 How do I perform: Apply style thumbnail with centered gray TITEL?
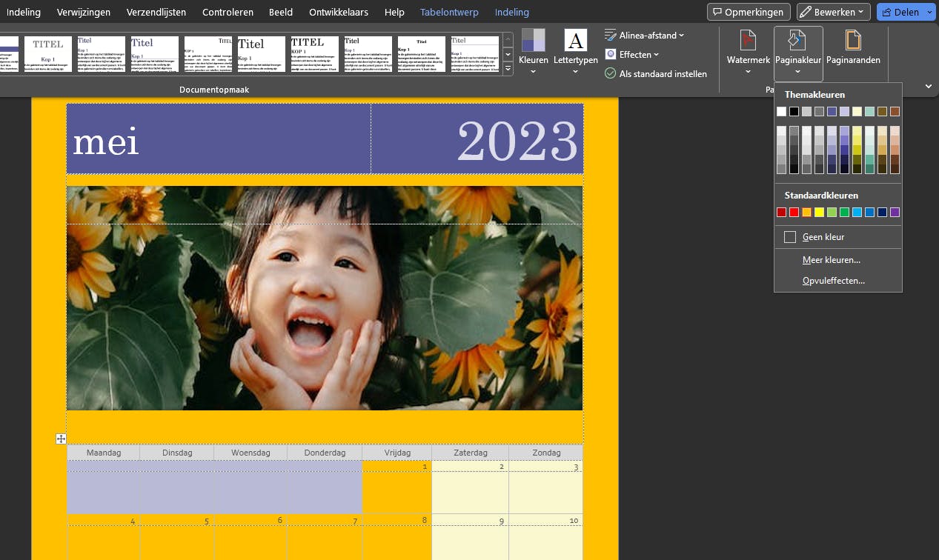(48, 53)
